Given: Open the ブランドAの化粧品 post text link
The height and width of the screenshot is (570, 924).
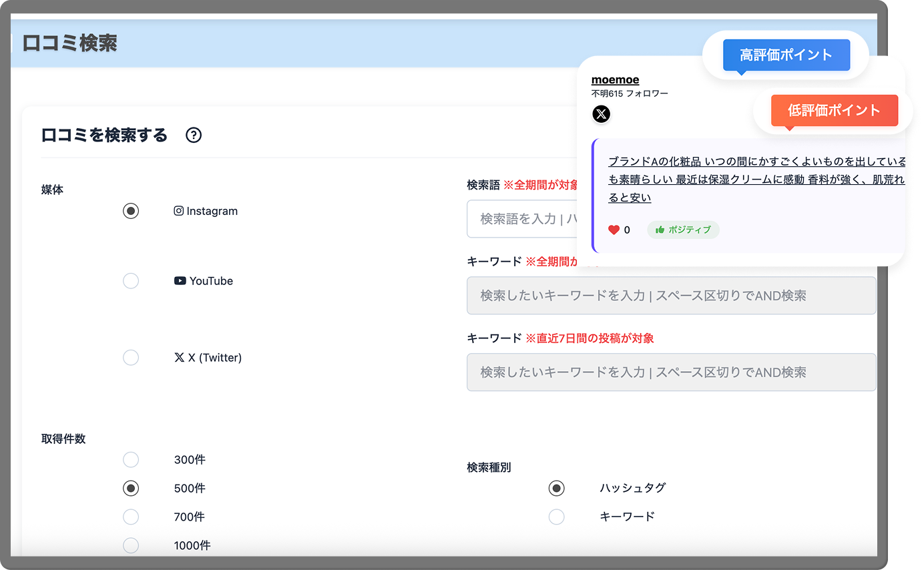Looking at the screenshot, I should coord(756,180).
